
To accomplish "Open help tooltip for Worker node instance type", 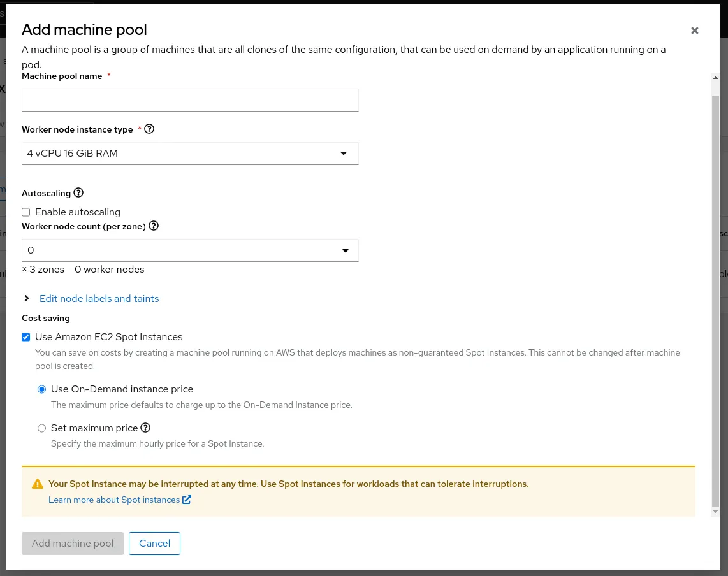I will [x=149, y=129].
